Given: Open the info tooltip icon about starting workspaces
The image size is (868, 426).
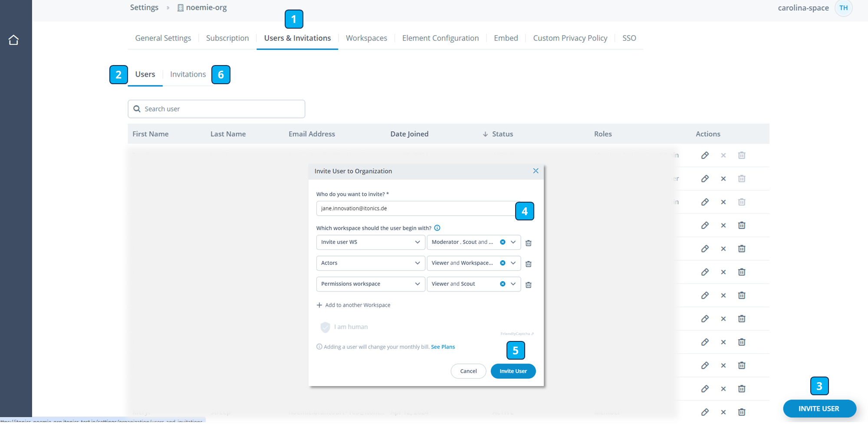Looking at the screenshot, I should [437, 228].
